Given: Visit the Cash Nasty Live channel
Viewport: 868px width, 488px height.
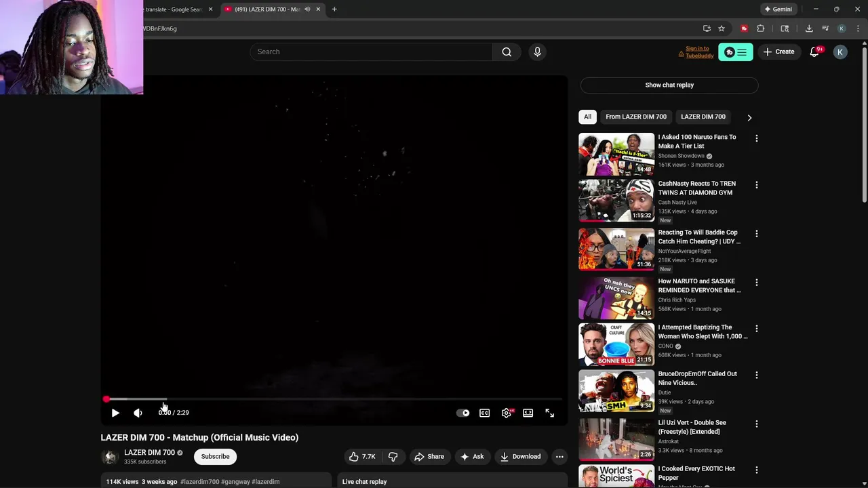Looking at the screenshot, I should pos(677,202).
